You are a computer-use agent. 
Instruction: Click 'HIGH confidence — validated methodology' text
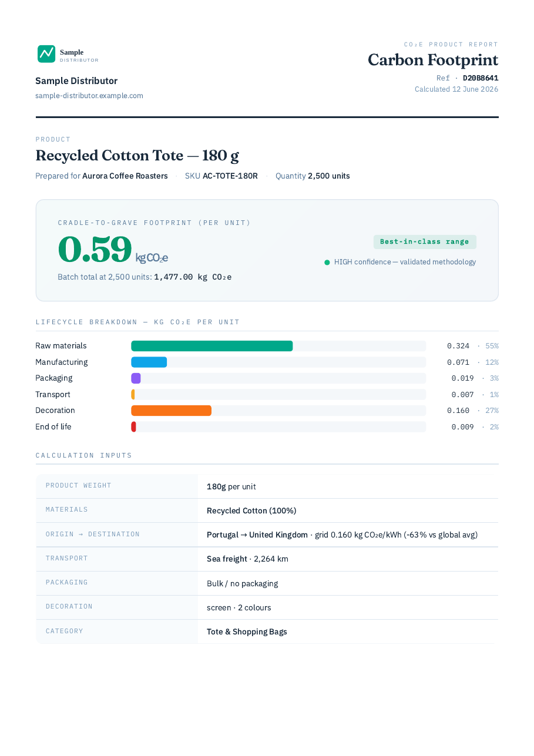(405, 262)
